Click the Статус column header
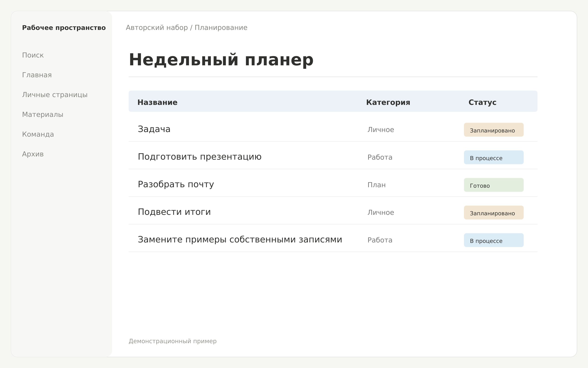588x368 pixels. click(482, 102)
